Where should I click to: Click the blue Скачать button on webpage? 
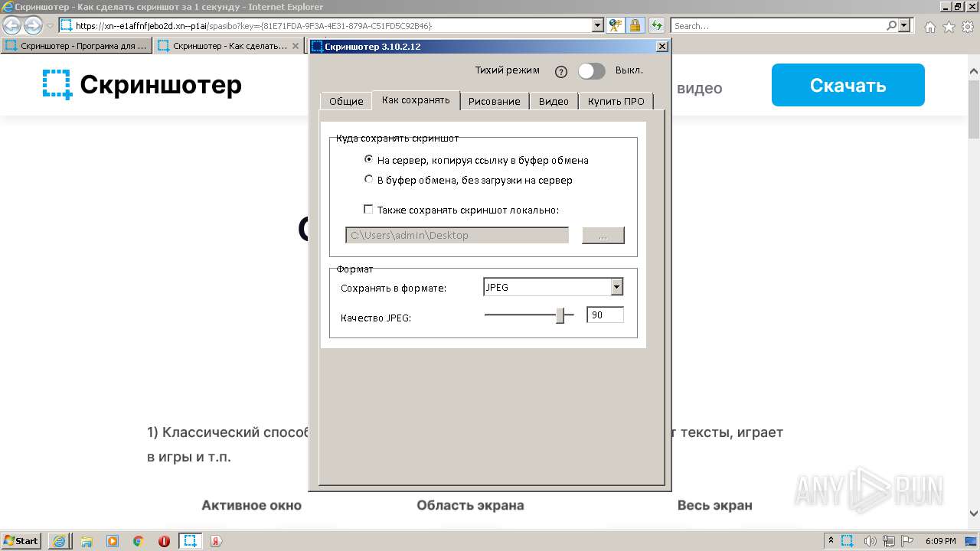click(x=848, y=85)
